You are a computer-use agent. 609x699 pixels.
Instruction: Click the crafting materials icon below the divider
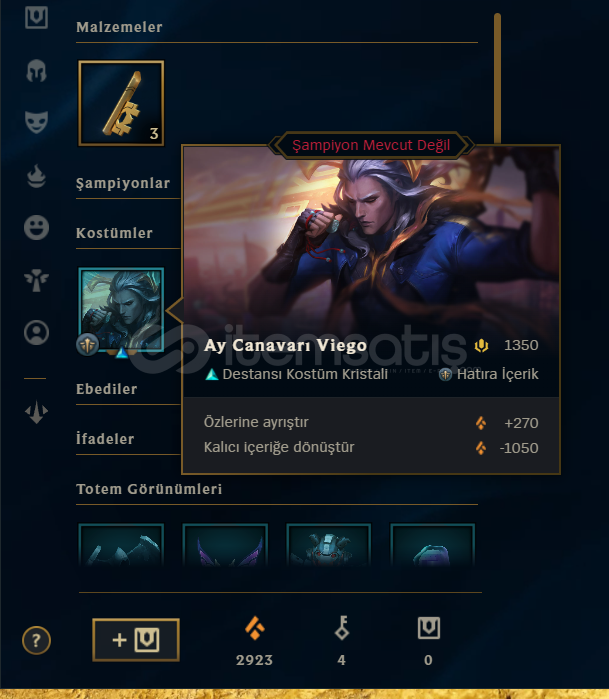pyautogui.click(x=37, y=412)
